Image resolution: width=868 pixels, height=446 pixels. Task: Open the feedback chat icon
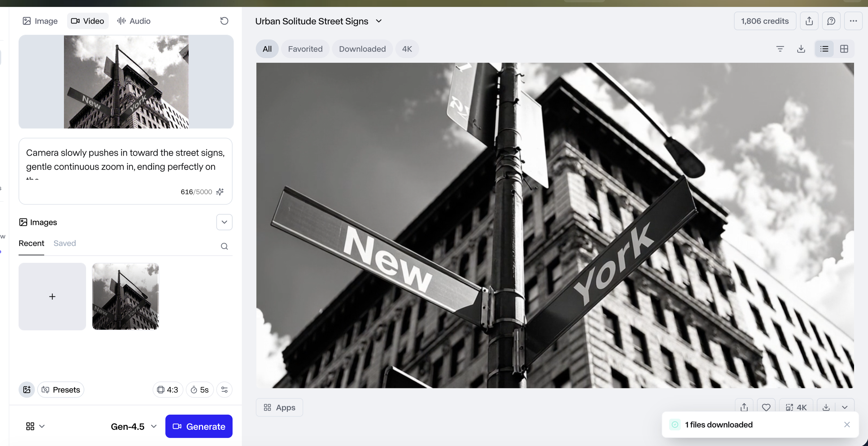tap(831, 21)
